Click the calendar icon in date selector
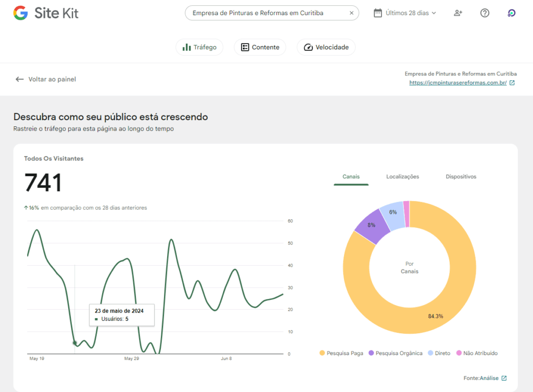Image resolution: width=533 pixels, height=392 pixels. pyautogui.click(x=378, y=13)
